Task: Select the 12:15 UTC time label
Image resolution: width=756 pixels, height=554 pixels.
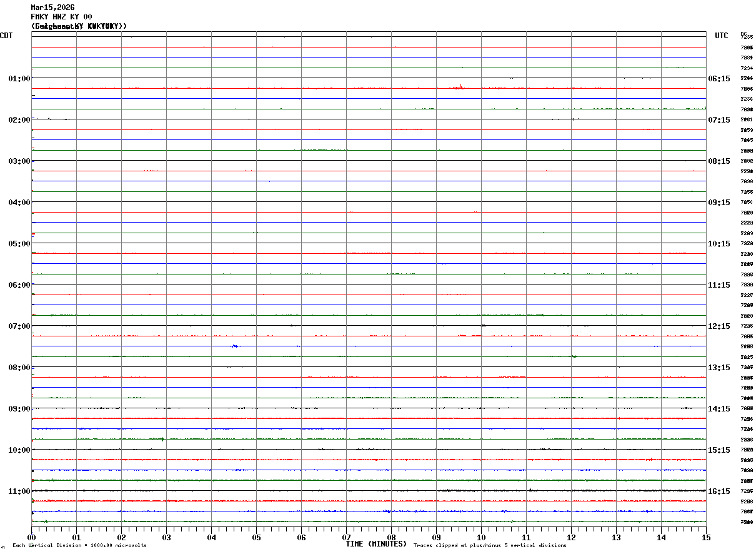Action: coord(719,326)
